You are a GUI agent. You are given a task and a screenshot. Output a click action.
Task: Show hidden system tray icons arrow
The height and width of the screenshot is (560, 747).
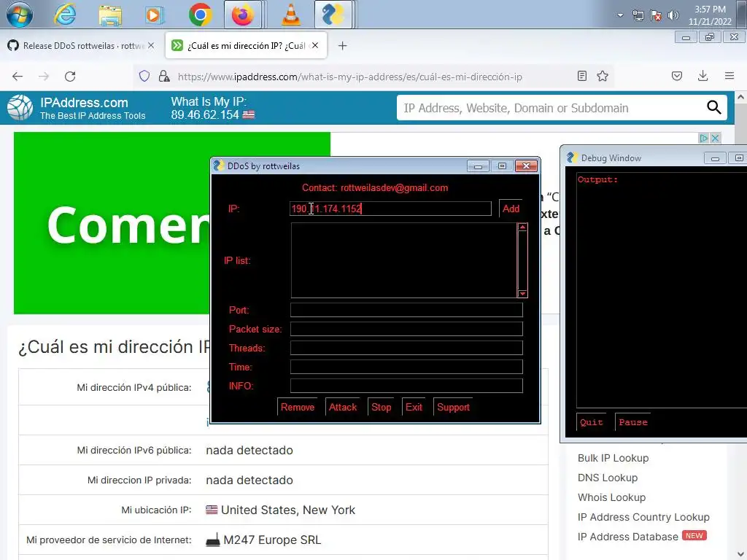point(620,15)
